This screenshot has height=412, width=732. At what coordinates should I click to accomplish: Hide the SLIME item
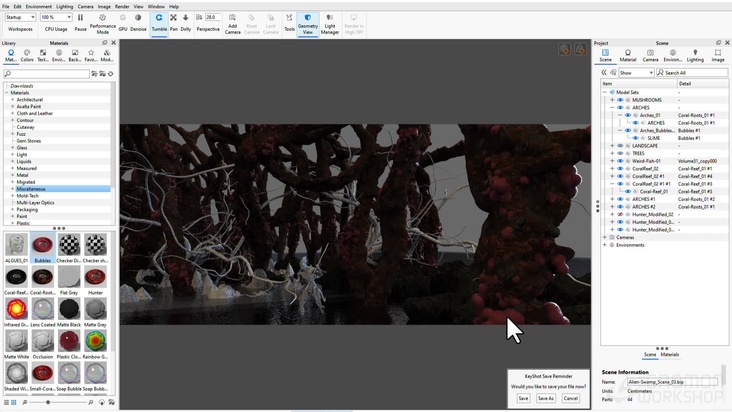click(635, 138)
